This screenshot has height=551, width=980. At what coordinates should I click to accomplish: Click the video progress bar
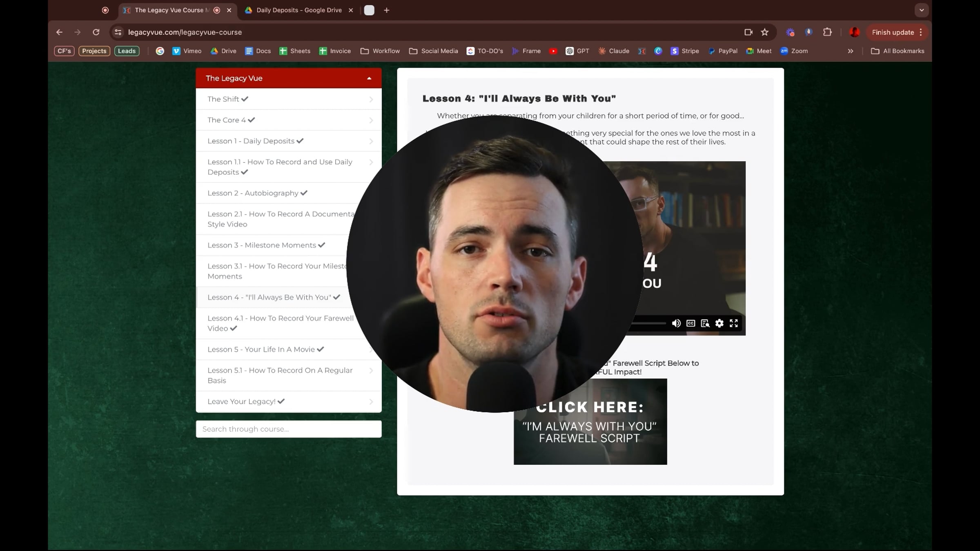651,323
